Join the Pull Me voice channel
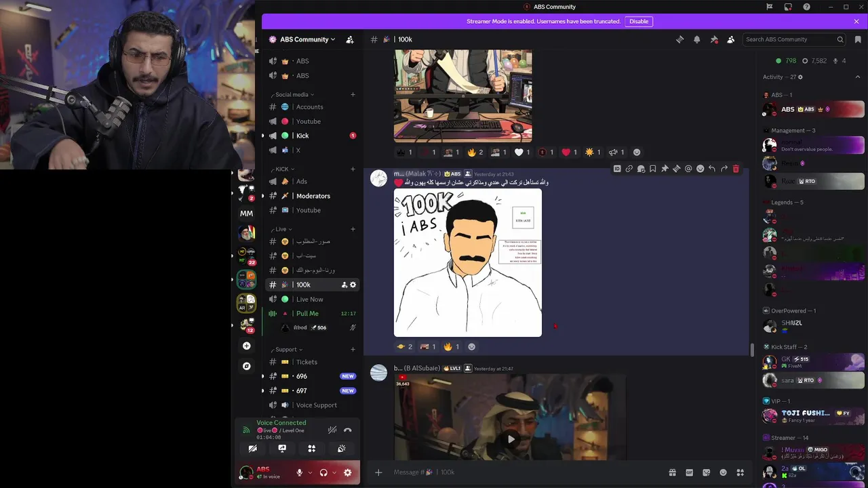This screenshot has width=868, height=488. [313, 313]
